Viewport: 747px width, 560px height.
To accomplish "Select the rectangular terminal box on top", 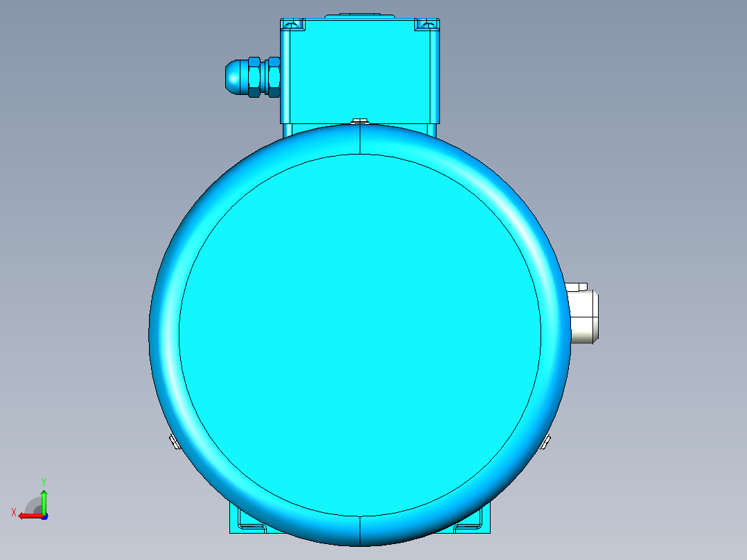I will click(x=360, y=71).
